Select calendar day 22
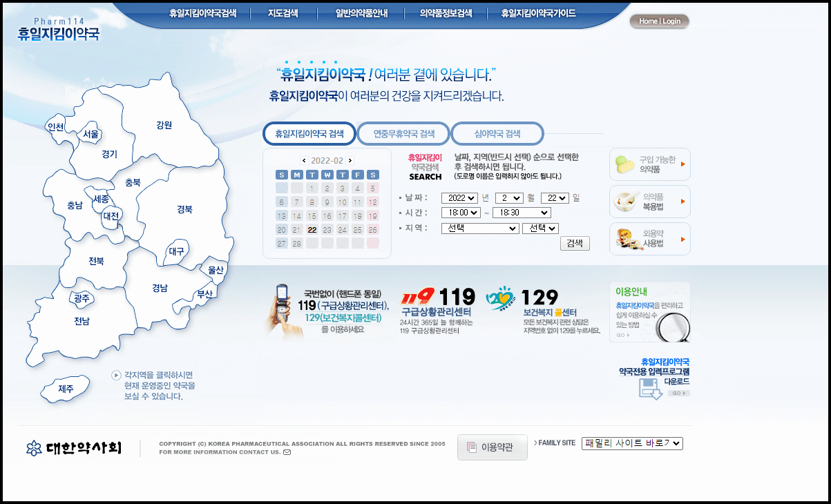Viewport: 831px width, 504px height. (312, 230)
